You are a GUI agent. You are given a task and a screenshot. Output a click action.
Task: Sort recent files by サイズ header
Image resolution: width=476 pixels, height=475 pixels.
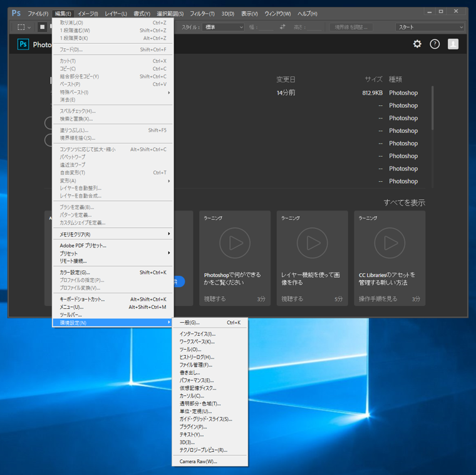(x=373, y=79)
